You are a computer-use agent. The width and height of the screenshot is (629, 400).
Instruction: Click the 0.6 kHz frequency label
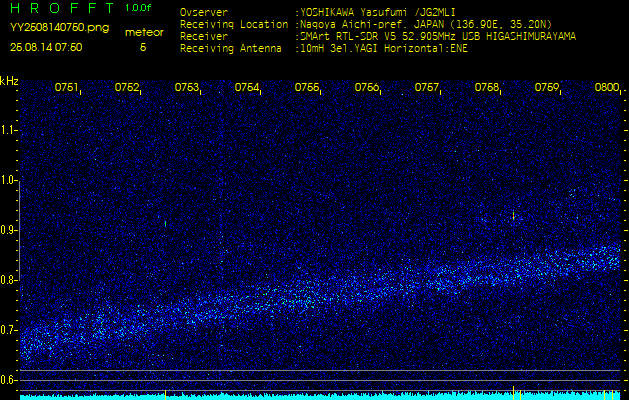(8, 380)
